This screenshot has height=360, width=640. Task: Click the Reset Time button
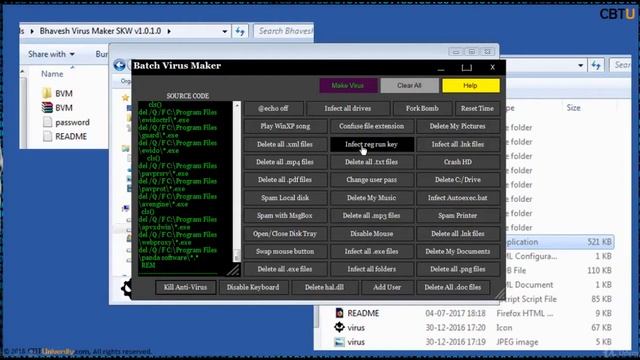(x=477, y=109)
